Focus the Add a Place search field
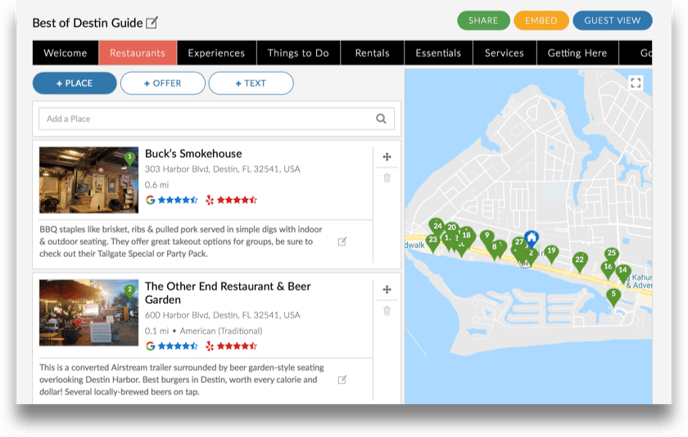The width and height of the screenshot is (688, 437). (x=217, y=119)
